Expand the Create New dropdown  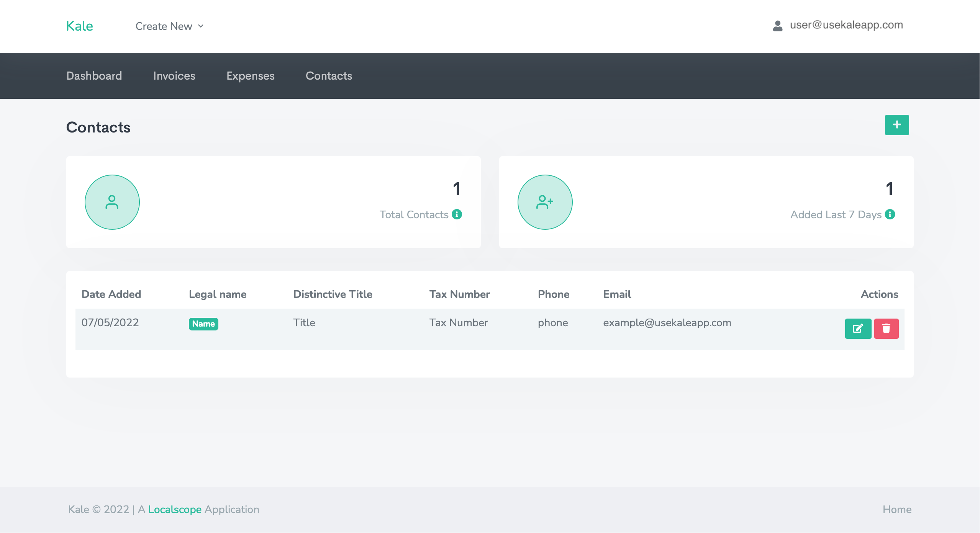click(x=164, y=26)
